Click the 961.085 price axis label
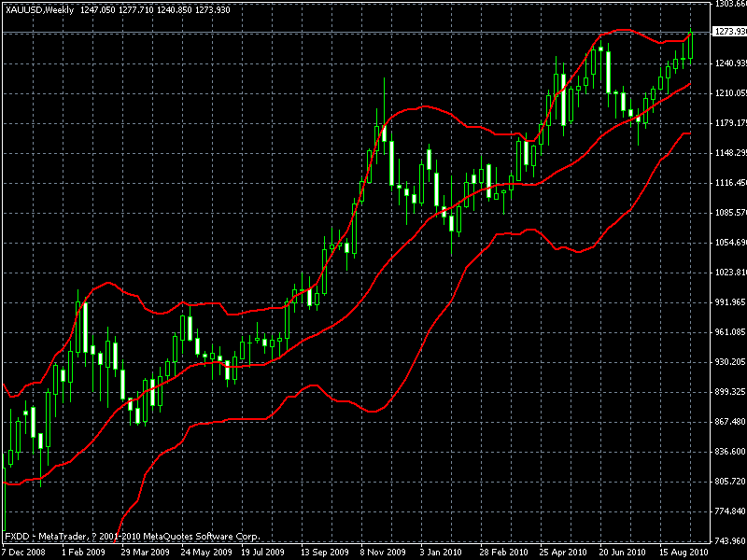Viewport: 747px width, 560px height. tap(731, 332)
